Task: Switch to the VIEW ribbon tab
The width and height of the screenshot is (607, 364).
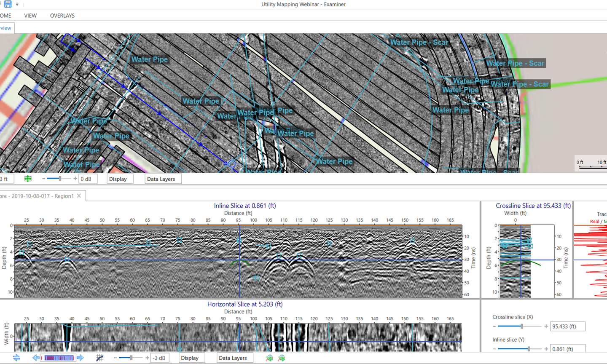Action: tap(30, 16)
